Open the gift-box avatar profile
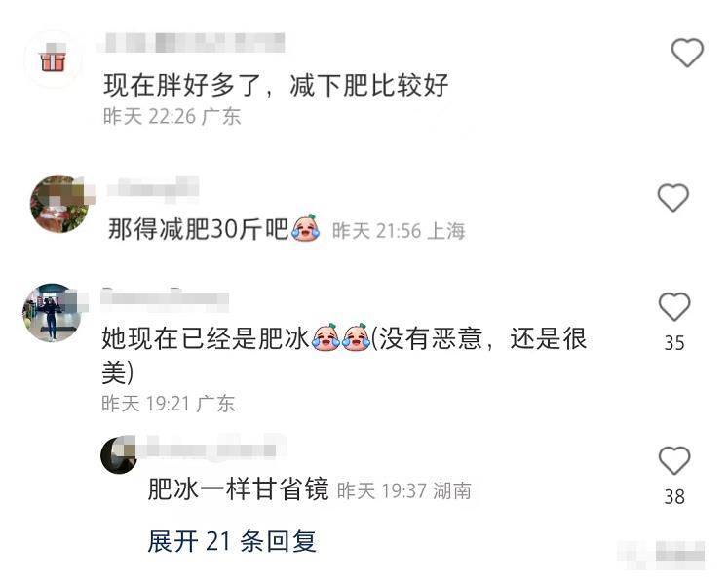 tap(53, 59)
